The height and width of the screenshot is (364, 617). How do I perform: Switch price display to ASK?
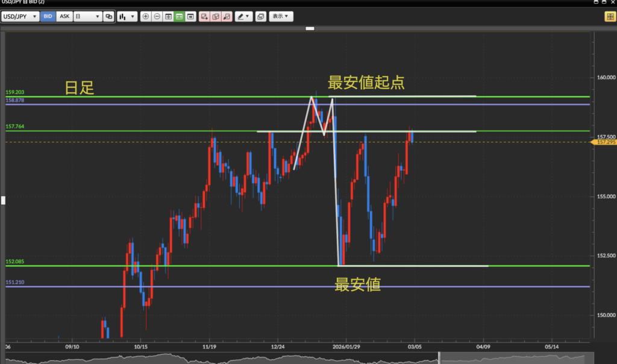click(64, 17)
